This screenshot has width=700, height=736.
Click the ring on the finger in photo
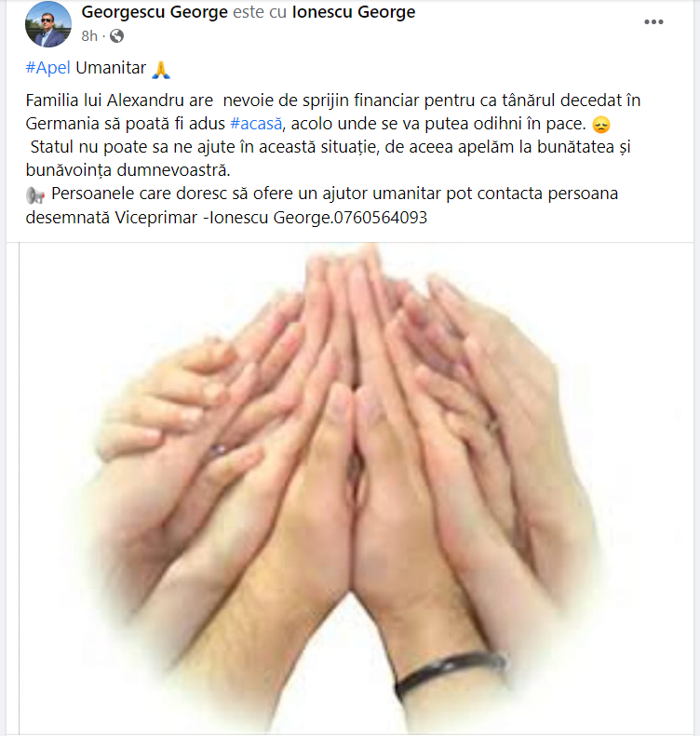point(218,450)
